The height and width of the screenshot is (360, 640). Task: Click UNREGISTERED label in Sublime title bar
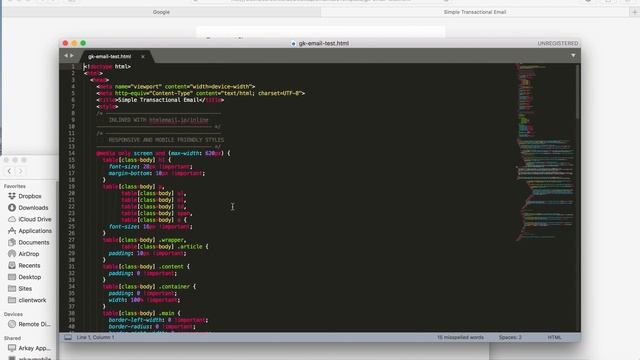click(558, 43)
